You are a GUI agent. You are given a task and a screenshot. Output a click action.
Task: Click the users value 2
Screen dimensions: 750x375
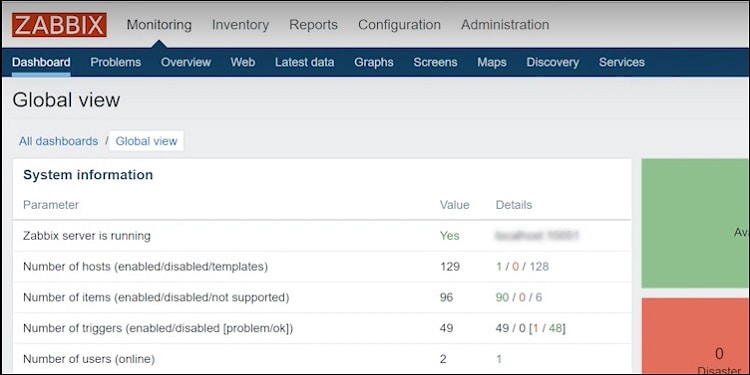(443, 359)
